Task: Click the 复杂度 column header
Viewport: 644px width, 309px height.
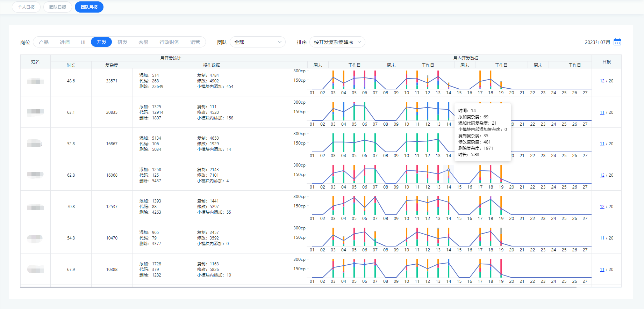Action: click(112, 65)
